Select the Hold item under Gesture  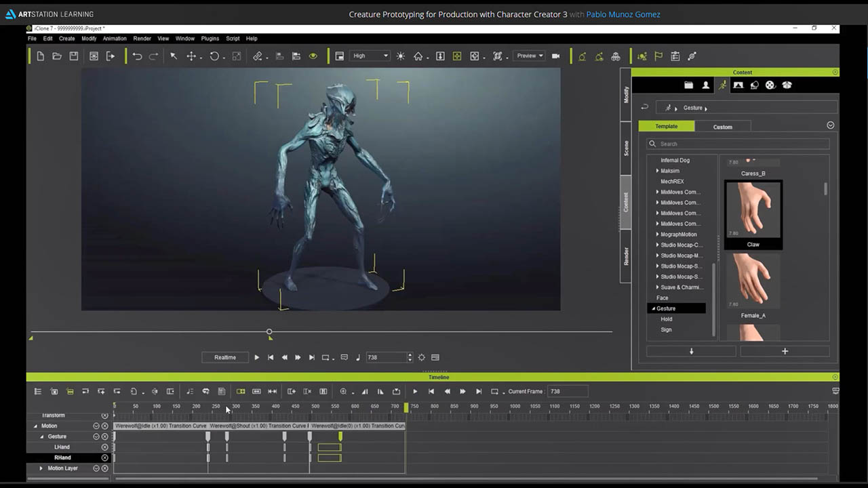(667, 319)
